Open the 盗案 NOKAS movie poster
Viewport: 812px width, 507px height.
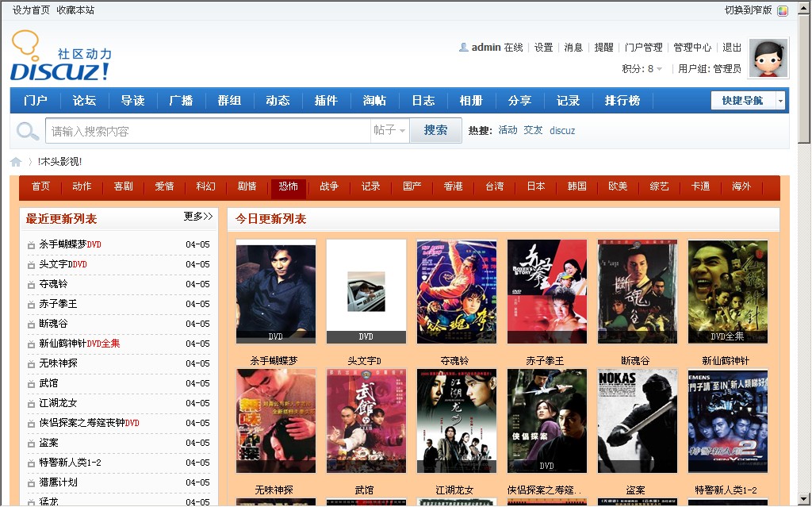pos(638,421)
